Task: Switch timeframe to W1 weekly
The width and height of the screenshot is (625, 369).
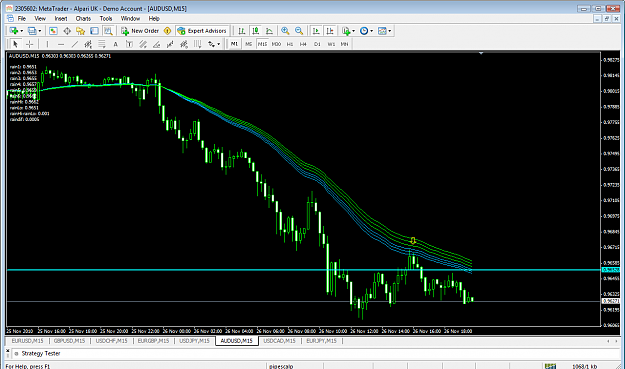Action: click(331, 44)
